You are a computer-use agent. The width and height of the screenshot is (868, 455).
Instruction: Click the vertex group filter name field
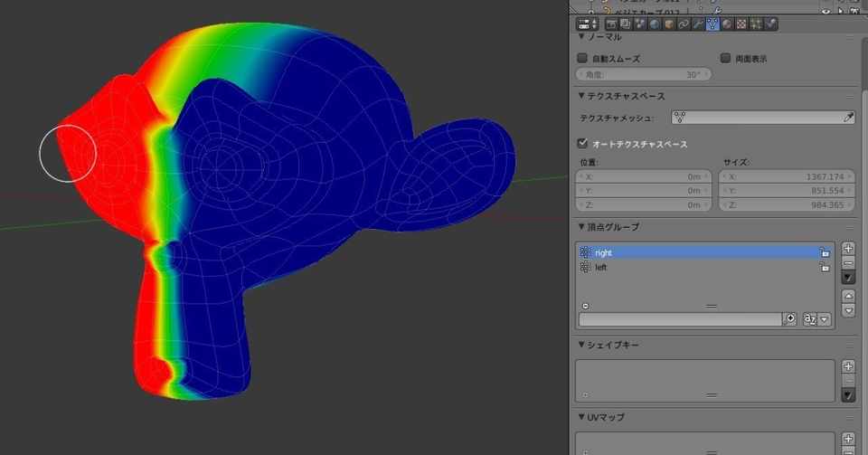pos(680,319)
